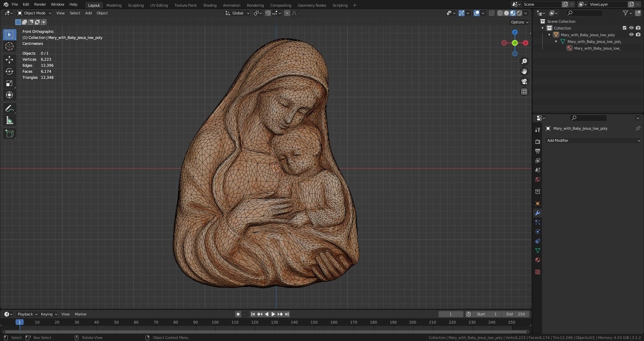Open the Object properties tab
This screenshot has width=644, height=341.
tap(538, 204)
